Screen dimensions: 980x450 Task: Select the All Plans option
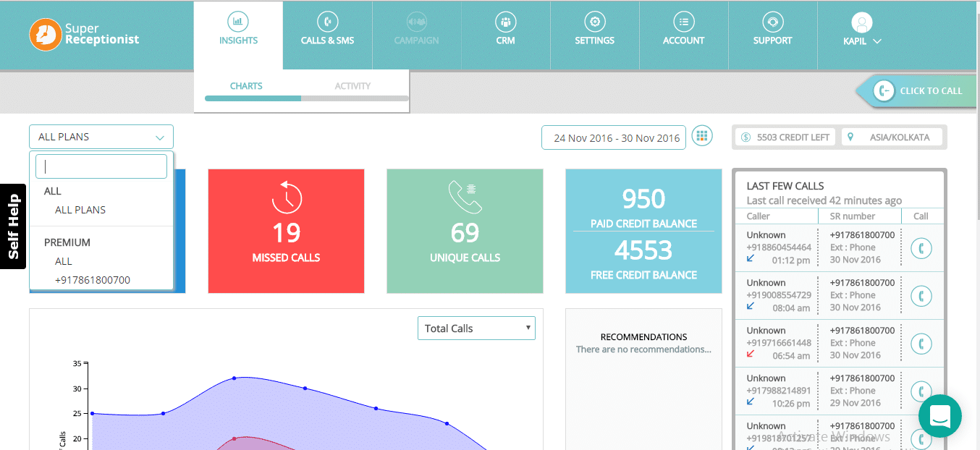click(80, 210)
